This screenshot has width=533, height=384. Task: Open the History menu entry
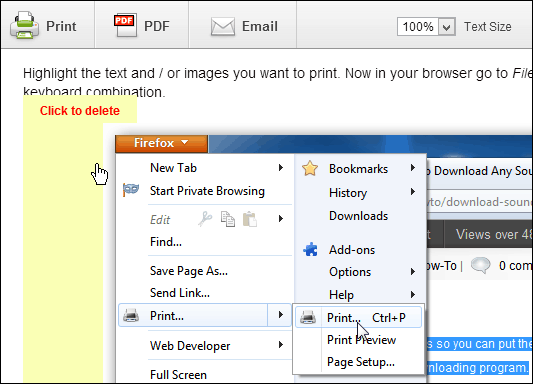click(x=348, y=193)
